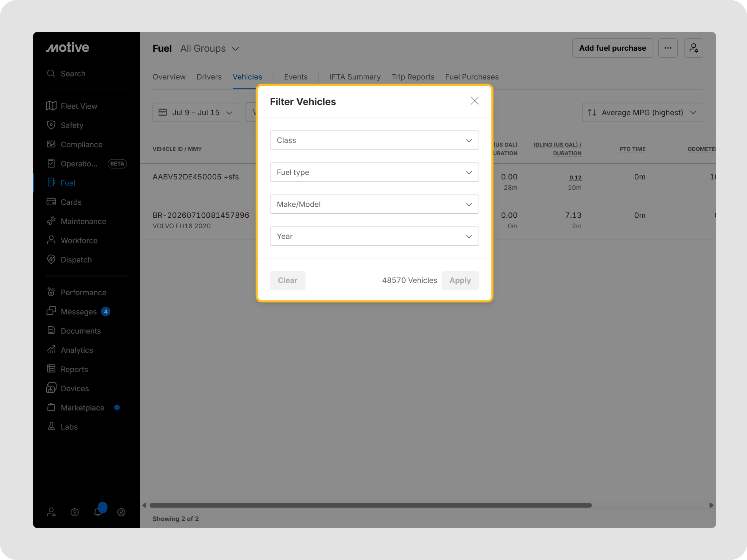Click the user admin icon at top right
Image resolution: width=747 pixels, height=560 pixels.
click(693, 48)
